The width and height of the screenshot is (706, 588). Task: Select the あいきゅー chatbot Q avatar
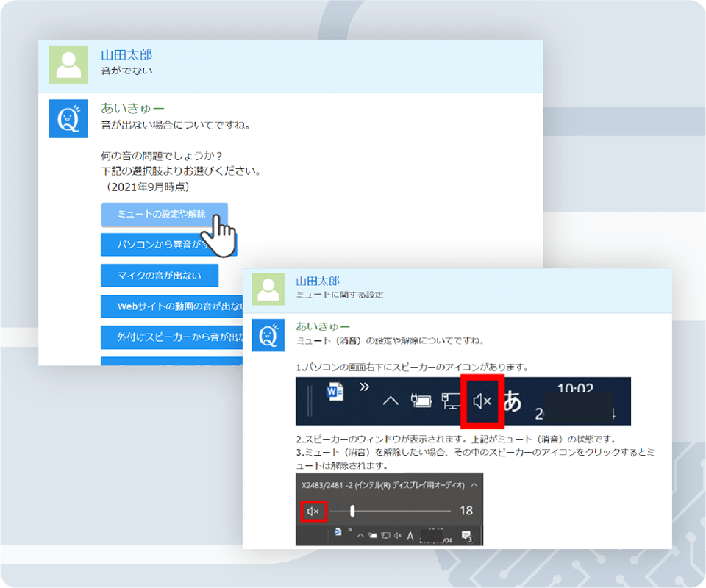click(x=68, y=118)
